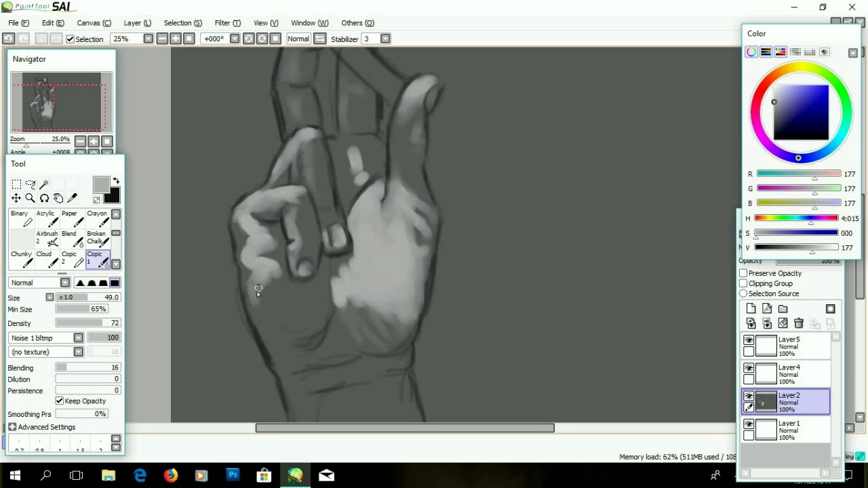
Task: Enable the Preserve Opacity checkbox
Action: tap(743, 273)
